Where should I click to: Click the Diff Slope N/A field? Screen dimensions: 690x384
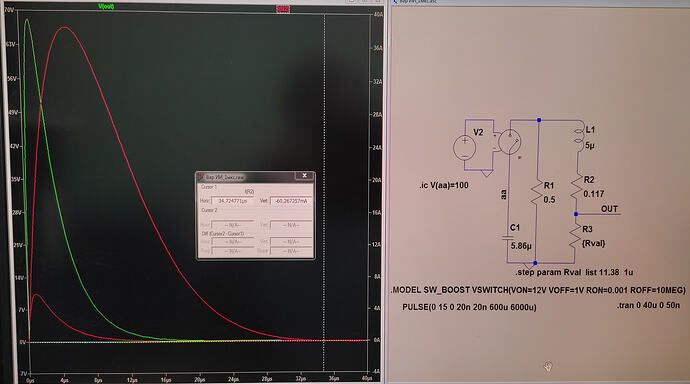[x=290, y=251]
